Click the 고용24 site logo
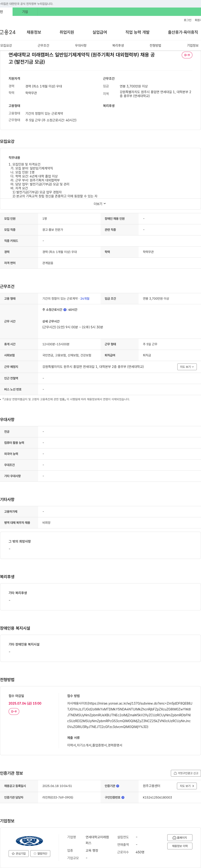201x868 pixels. (x=7, y=32)
